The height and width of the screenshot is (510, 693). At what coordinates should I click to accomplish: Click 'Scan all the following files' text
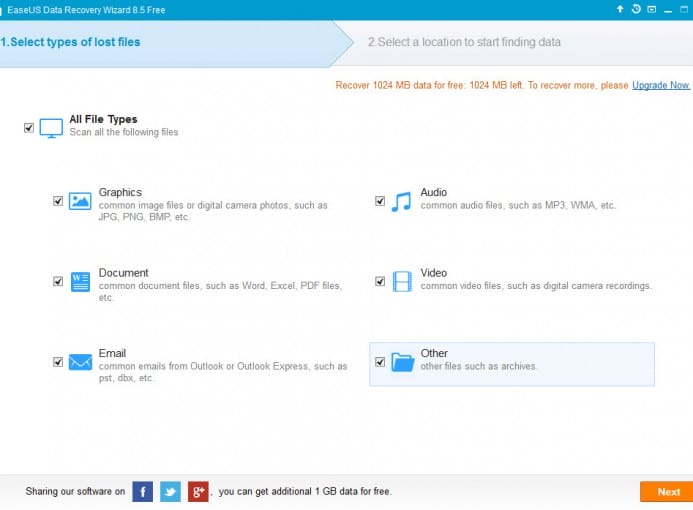124,132
